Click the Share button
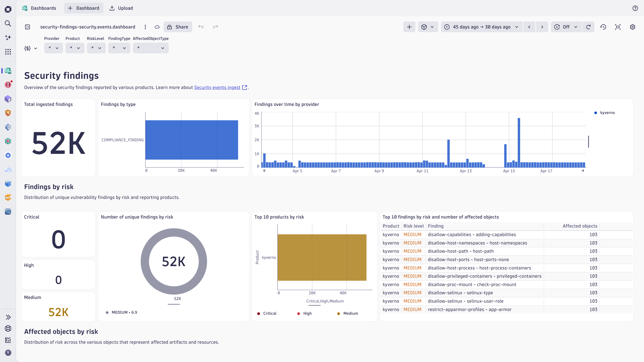This screenshot has width=644, height=362. 178,27
